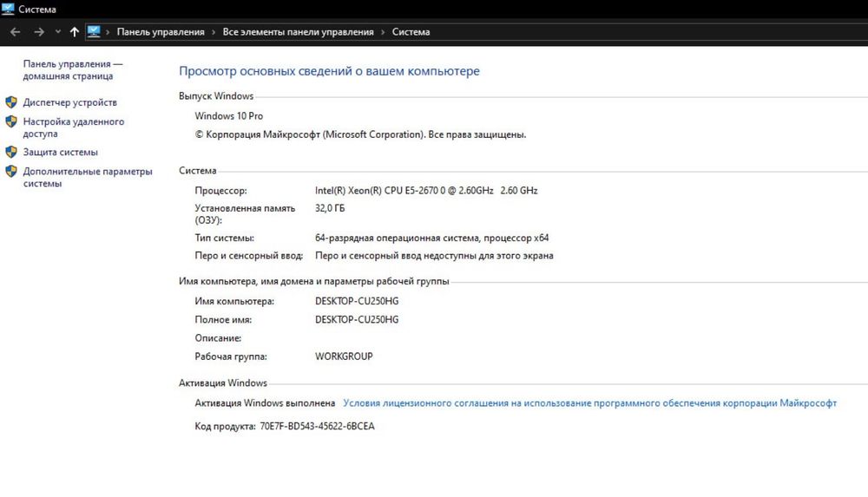868x497 pixels.
Task: Open the "Все элементы панели управления" breadcrumb
Action: [x=298, y=32]
